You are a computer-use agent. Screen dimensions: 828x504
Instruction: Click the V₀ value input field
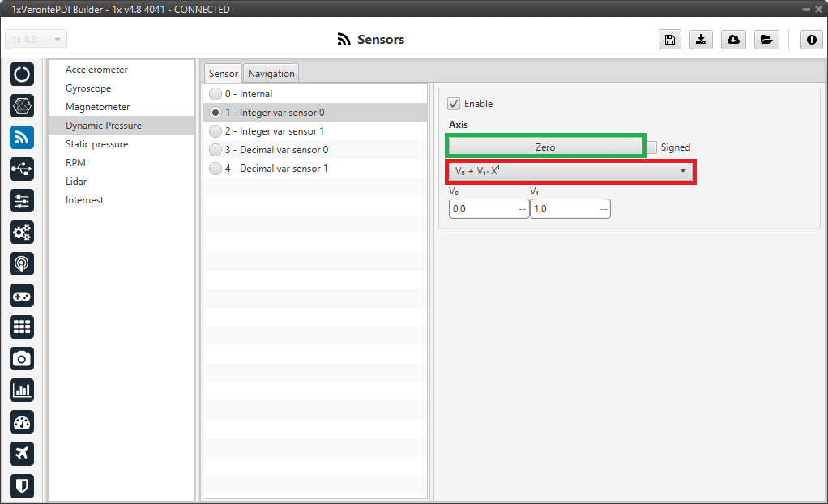tap(483, 208)
